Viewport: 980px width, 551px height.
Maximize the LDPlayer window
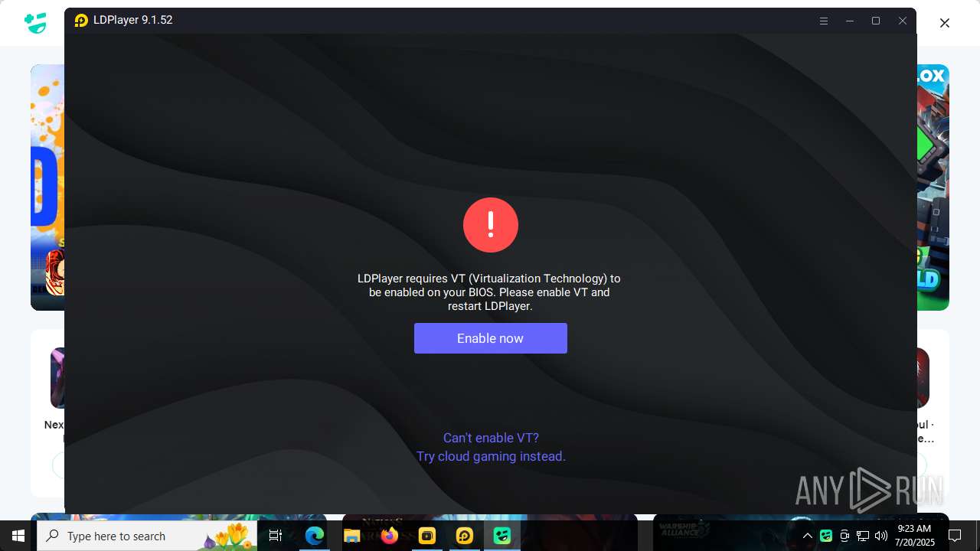coord(876,21)
